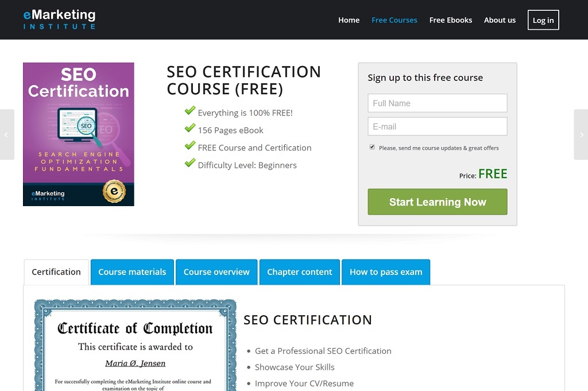Click the right carousel arrow
The image size is (588, 391).
(581, 134)
